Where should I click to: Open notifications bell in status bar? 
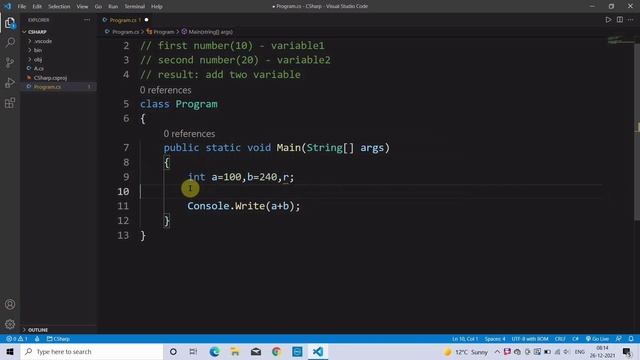[x=631, y=339]
